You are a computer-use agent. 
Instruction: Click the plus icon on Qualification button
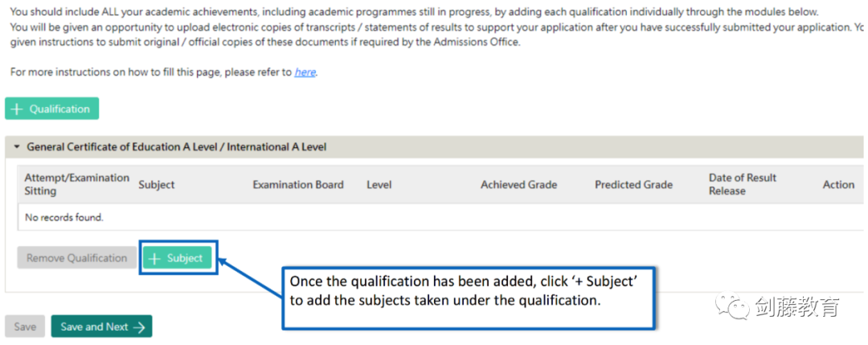coord(17,109)
